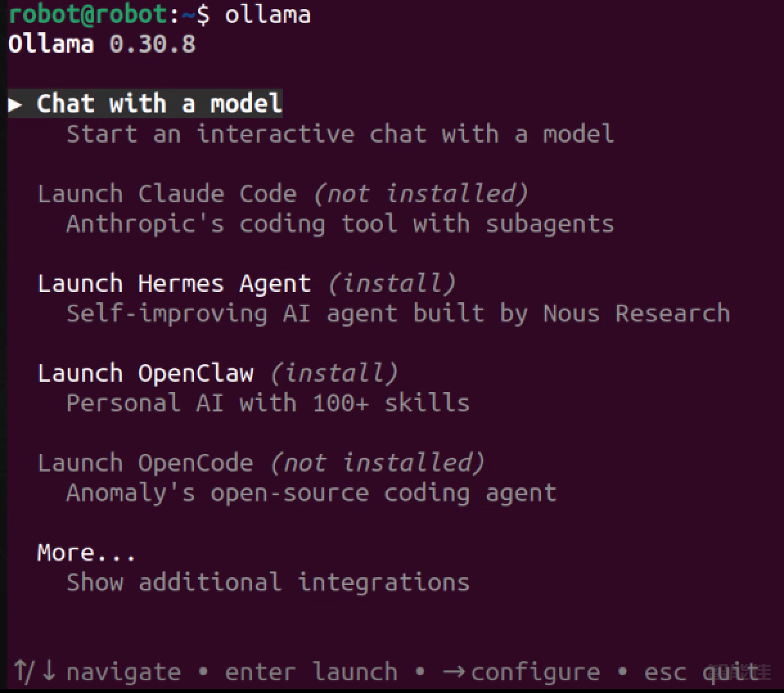Click Self-improving AI agent description line
Screen dimensions: 784x693
[x=398, y=313]
